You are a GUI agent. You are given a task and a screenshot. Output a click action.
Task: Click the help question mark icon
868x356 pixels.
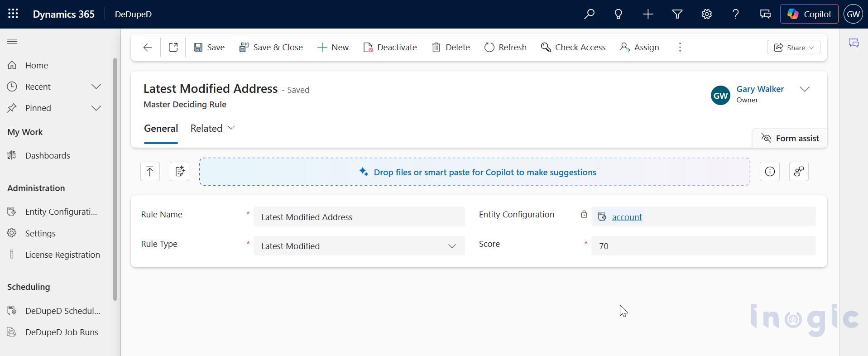pyautogui.click(x=736, y=14)
